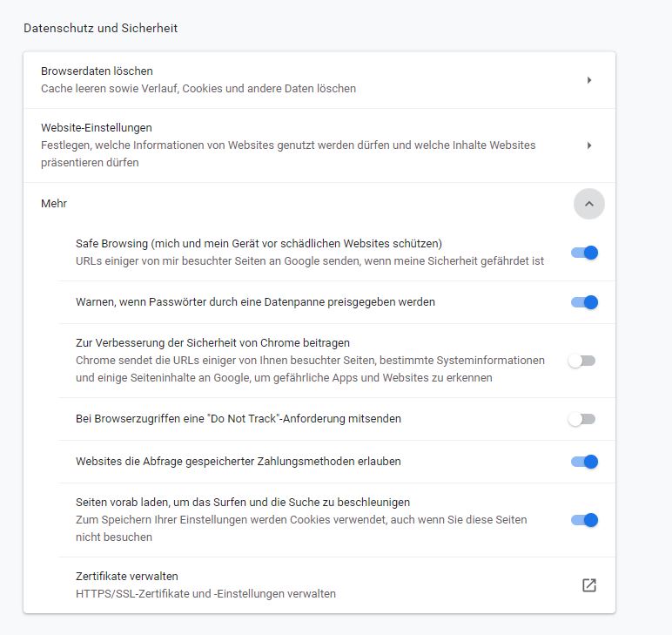The width and height of the screenshot is (672, 635).
Task: Click the Safe Browsing title text
Action: (259, 244)
